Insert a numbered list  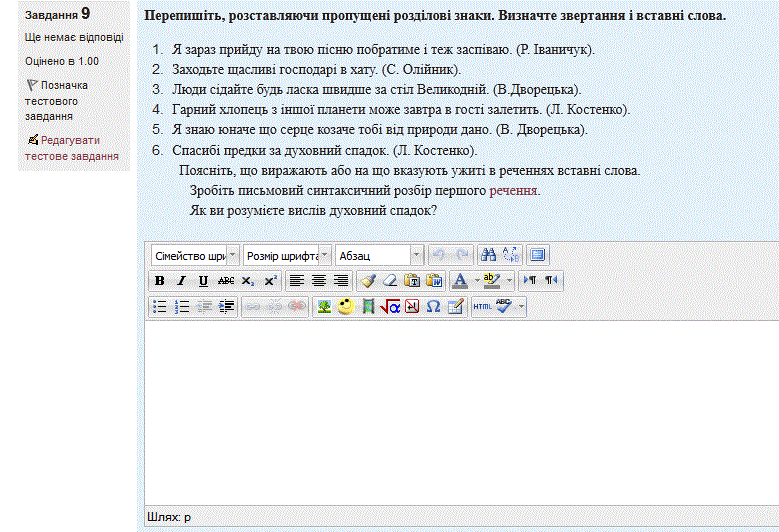point(181,306)
